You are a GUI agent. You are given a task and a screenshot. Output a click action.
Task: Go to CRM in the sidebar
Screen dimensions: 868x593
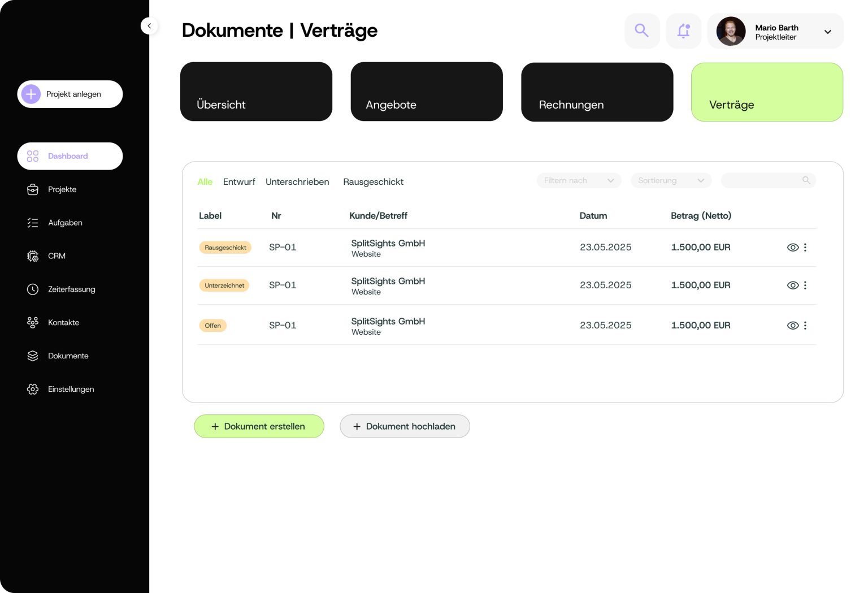tap(57, 256)
